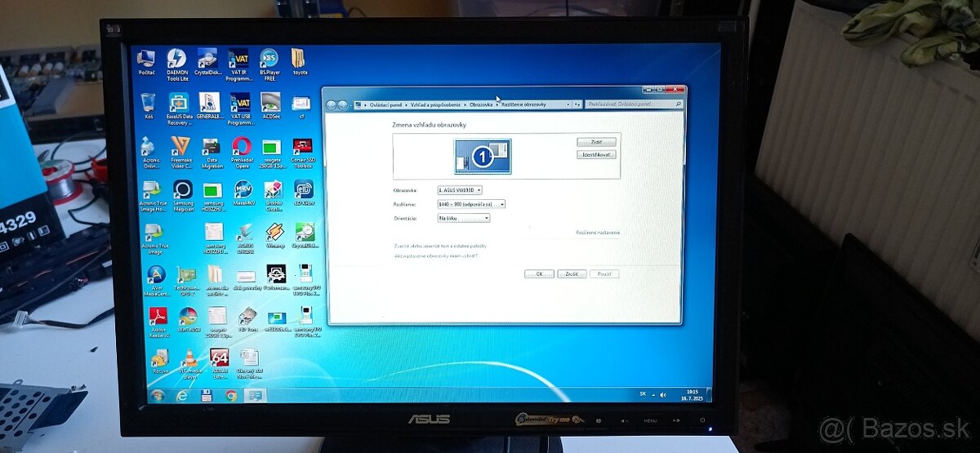Open Recuva desktop shortcut
Viewport: 980px width, 453px height.
tap(160, 362)
